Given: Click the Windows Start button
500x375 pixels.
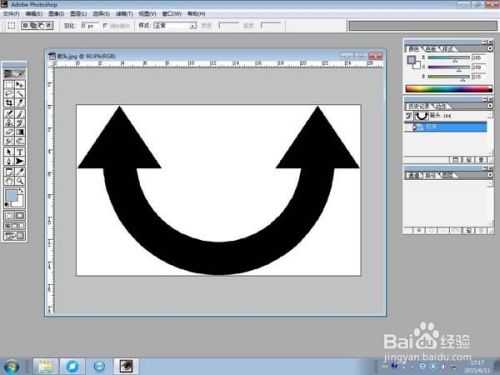Looking at the screenshot, I should (11, 367).
